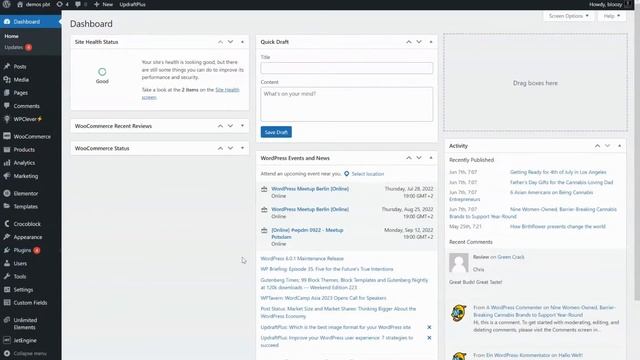This screenshot has height=360, width=640.
Task: Open Settings icon in sidebar
Action: (7, 289)
